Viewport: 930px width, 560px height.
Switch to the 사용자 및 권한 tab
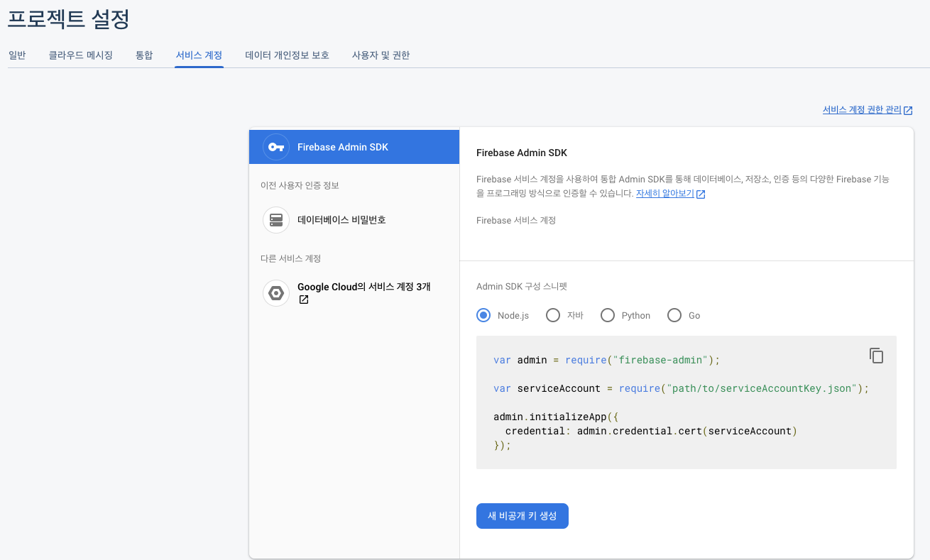pyautogui.click(x=381, y=55)
